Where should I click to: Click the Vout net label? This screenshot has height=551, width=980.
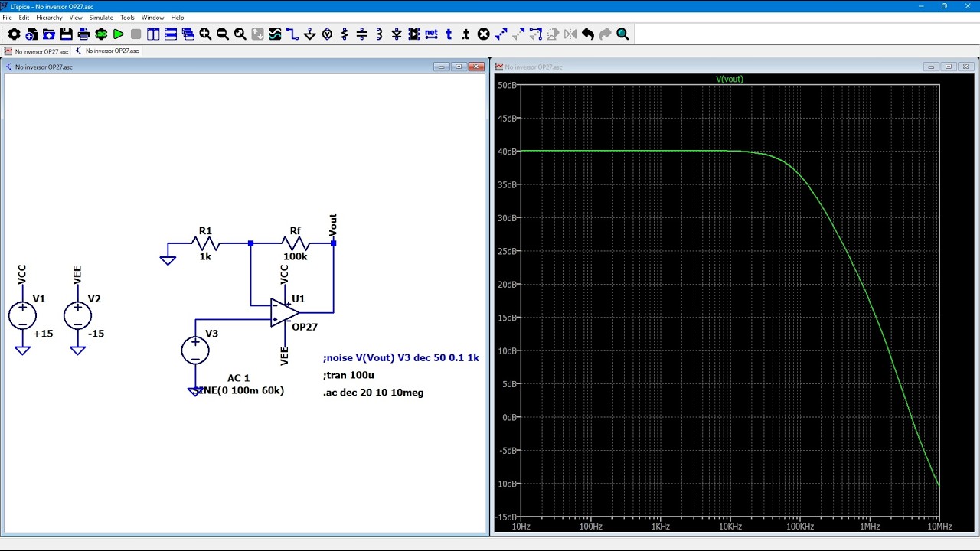click(333, 225)
